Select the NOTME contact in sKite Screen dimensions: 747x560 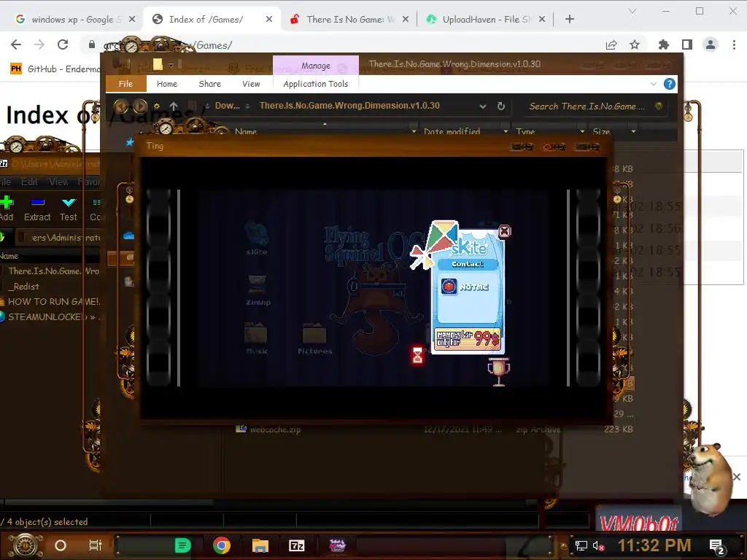tap(465, 287)
